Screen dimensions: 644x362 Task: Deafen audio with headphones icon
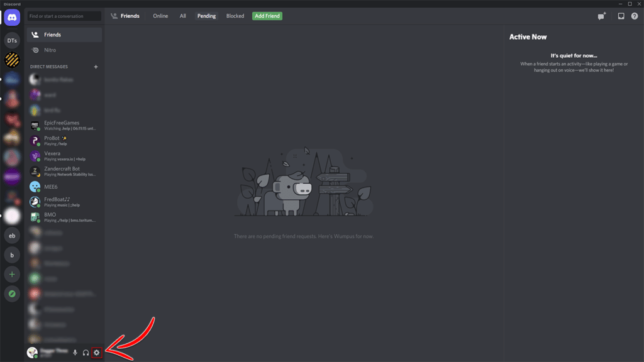coord(86,353)
